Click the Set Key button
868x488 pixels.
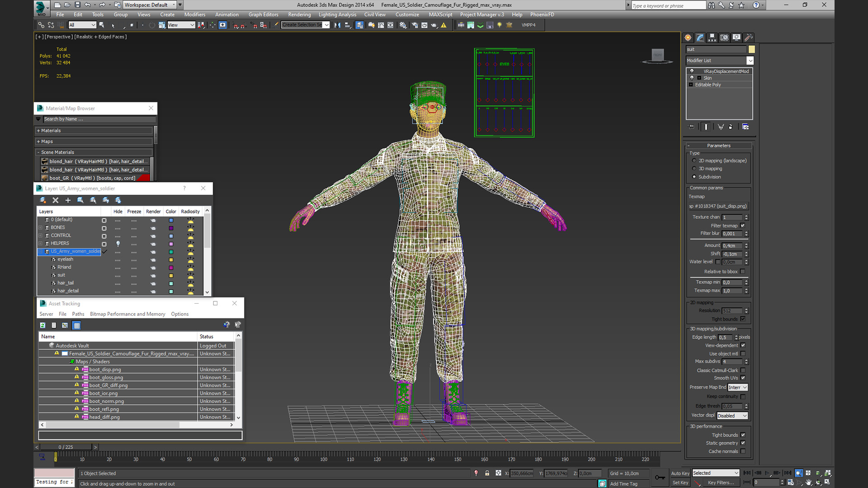point(680,483)
